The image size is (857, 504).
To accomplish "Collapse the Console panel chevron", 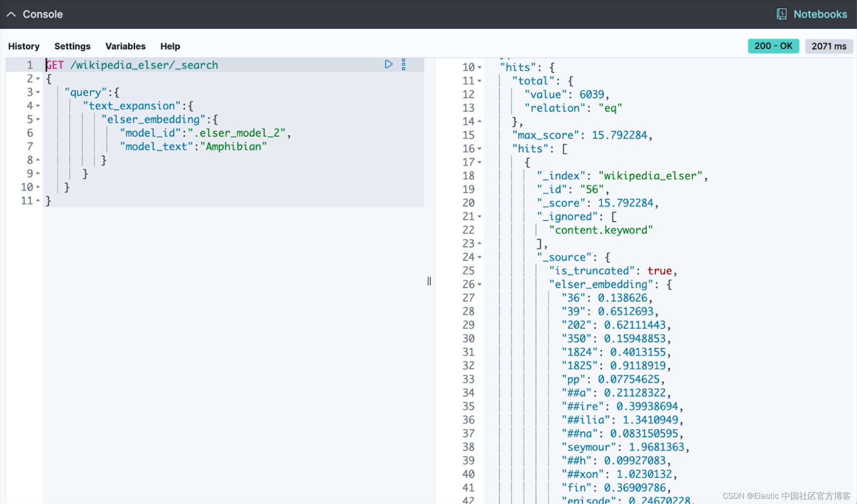I will pyautogui.click(x=11, y=14).
